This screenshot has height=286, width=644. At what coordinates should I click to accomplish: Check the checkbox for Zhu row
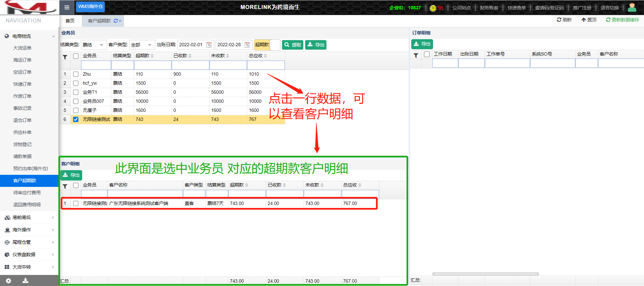coord(76,74)
